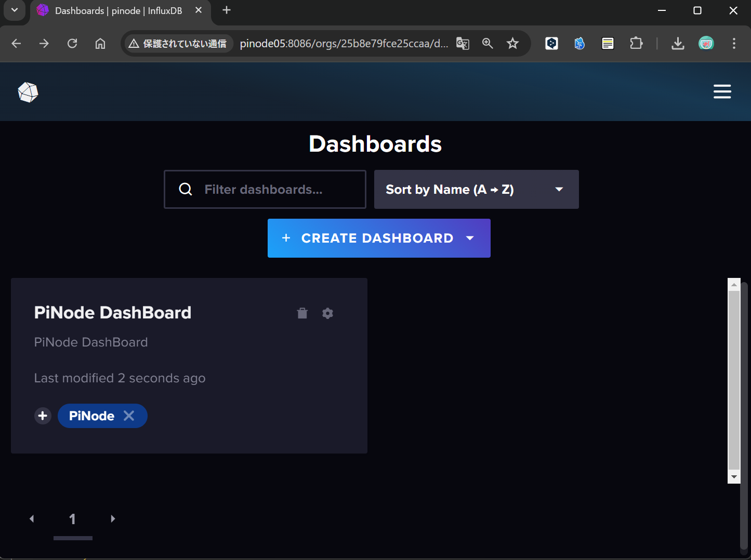Click Last modified 2 seconds ago text
The height and width of the screenshot is (560, 751).
pyautogui.click(x=120, y=378)
